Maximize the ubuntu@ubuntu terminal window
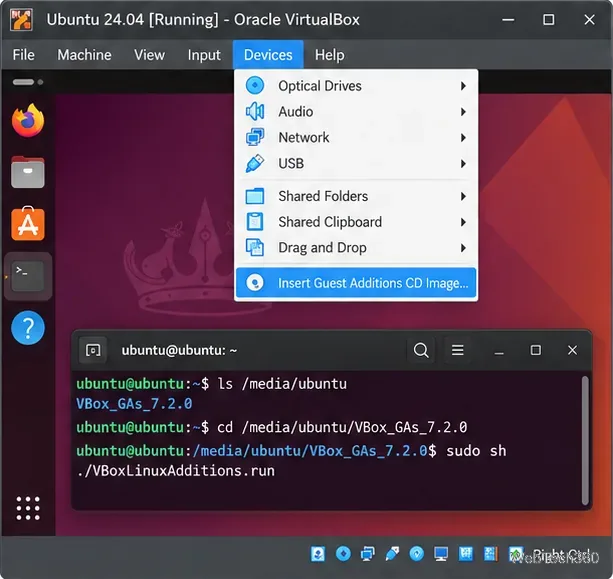The width and height of the screenshot is (613, 579). pos(536,350)
